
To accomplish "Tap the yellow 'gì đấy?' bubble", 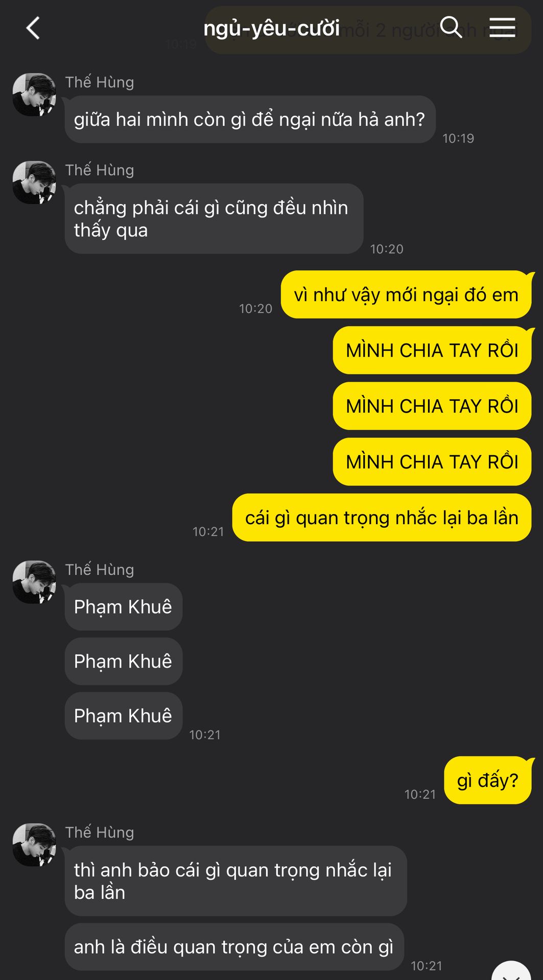I will click(x=488, y=780).
